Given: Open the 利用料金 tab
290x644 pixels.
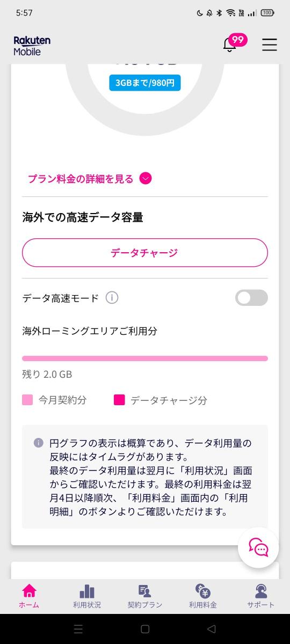Looking at the screenshot, I should [203, 596].
